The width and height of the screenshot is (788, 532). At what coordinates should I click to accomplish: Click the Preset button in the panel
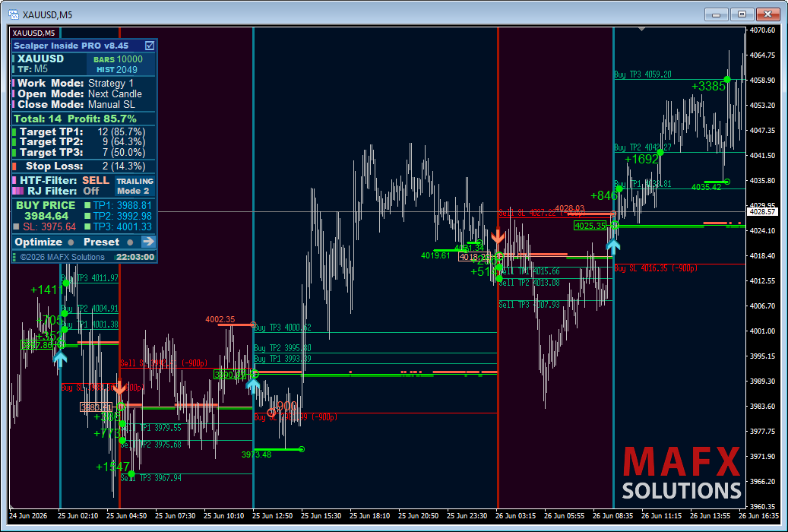coord(101,242)
